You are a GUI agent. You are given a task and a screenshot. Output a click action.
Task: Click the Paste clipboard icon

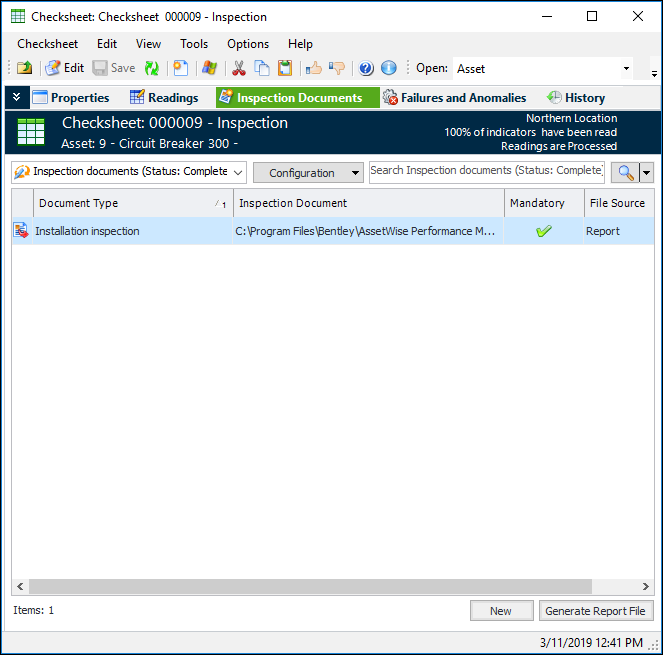coord(285,68)
